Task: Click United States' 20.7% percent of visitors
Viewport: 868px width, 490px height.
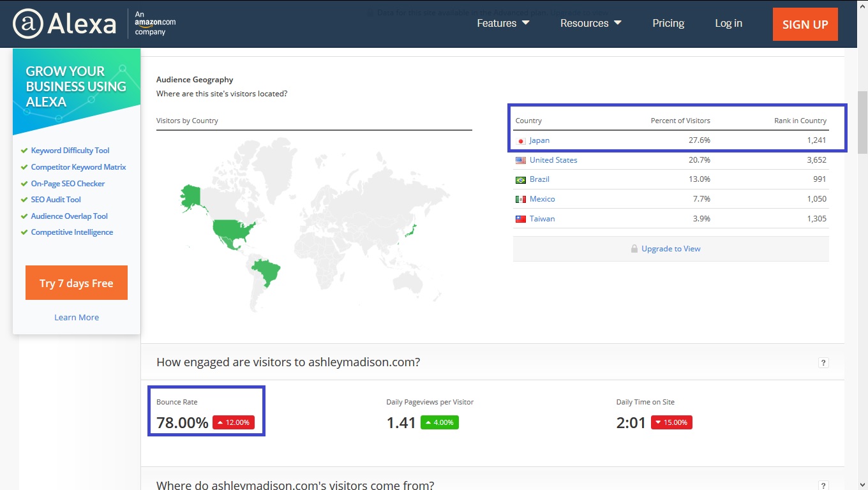Action: 700,160
